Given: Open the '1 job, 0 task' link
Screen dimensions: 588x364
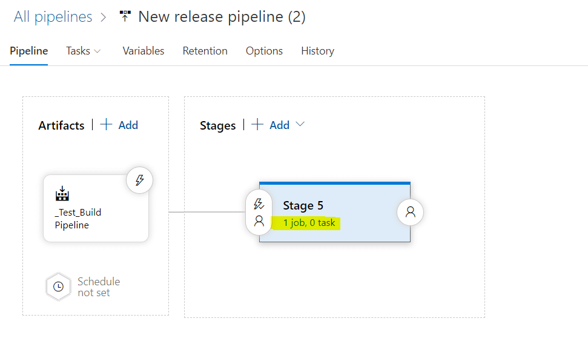Looking at the screenshot, I should 309,223.
